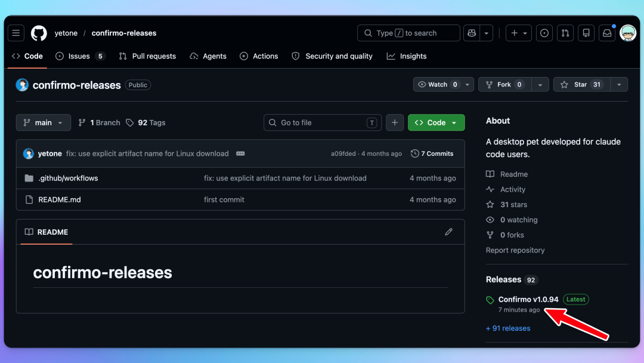Open the Copilot dropdown arrow

coord(487,33)
